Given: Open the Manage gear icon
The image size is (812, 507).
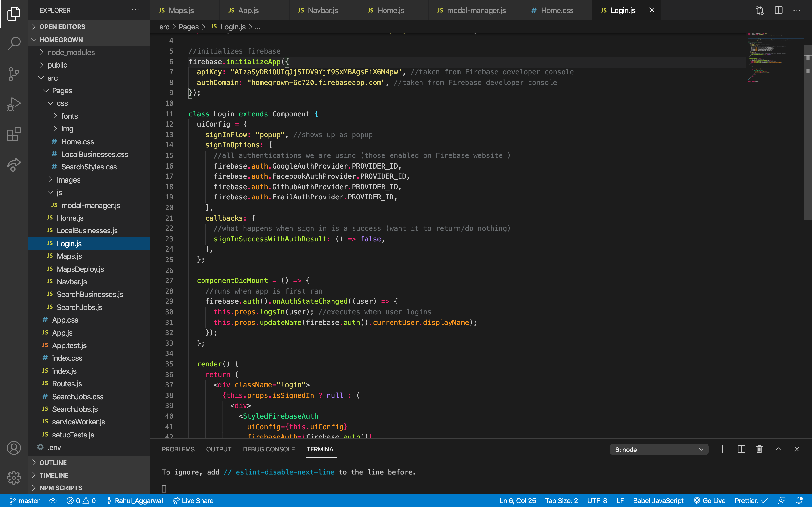Looking at the screenshot, I should [14, 478].
